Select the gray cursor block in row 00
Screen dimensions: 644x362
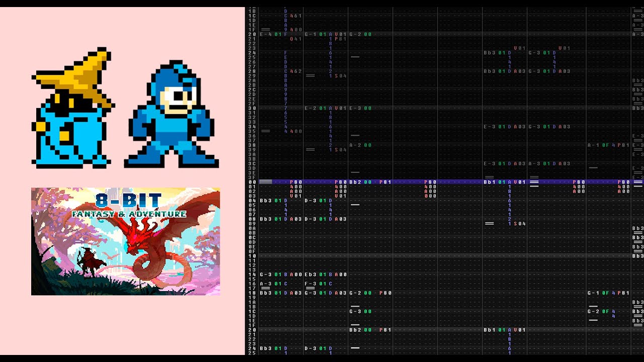click(x=266, y=182)
